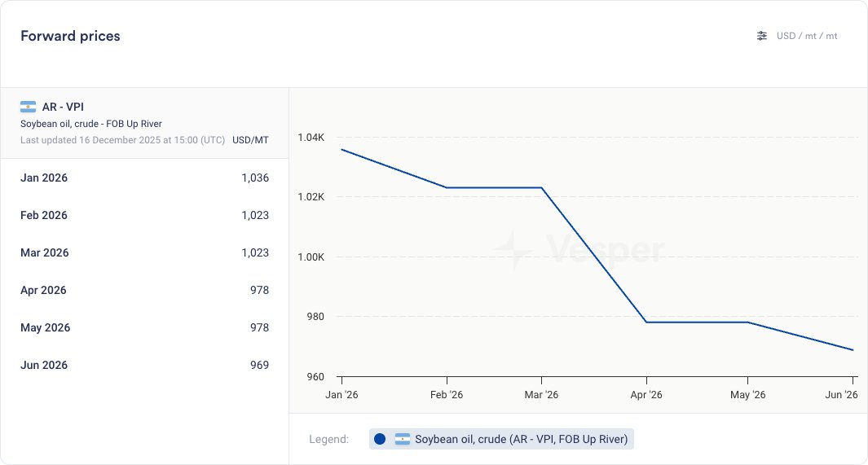
Task: Click the Forward prices panel title
Action: [x=70, y=36]
